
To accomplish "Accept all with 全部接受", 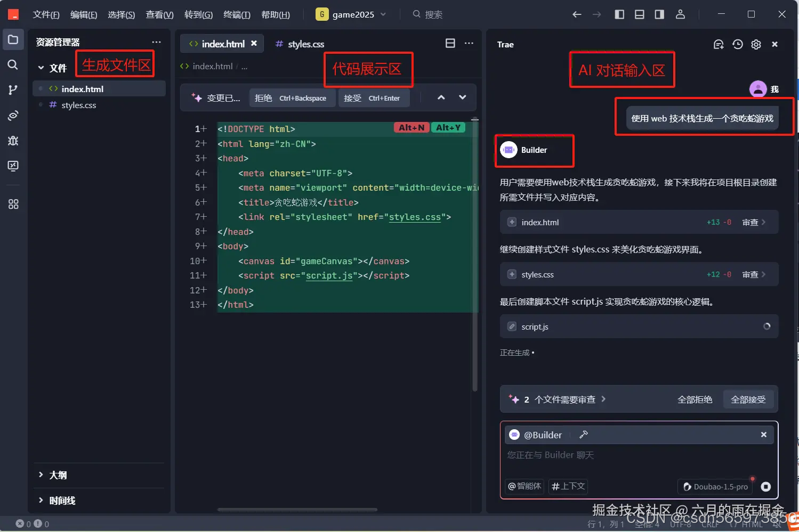I will 748,399.
